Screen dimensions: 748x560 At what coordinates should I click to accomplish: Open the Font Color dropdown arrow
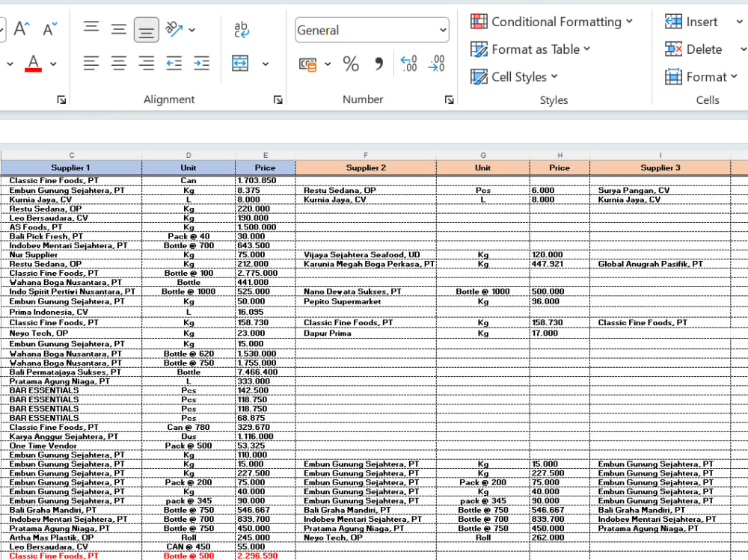(x=53, y=64)
